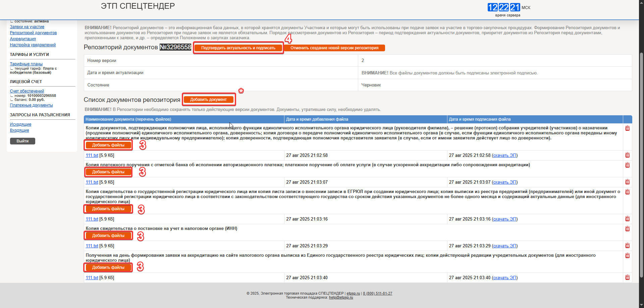Add files under 'Копия платежного поручения'
This screenshot has height=308, width=644.
pyautogui.click(x=108, y=172)
